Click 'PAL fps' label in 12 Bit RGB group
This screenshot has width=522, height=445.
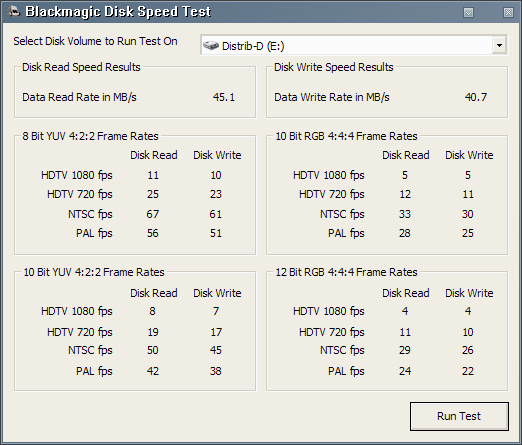pos(346,371)
